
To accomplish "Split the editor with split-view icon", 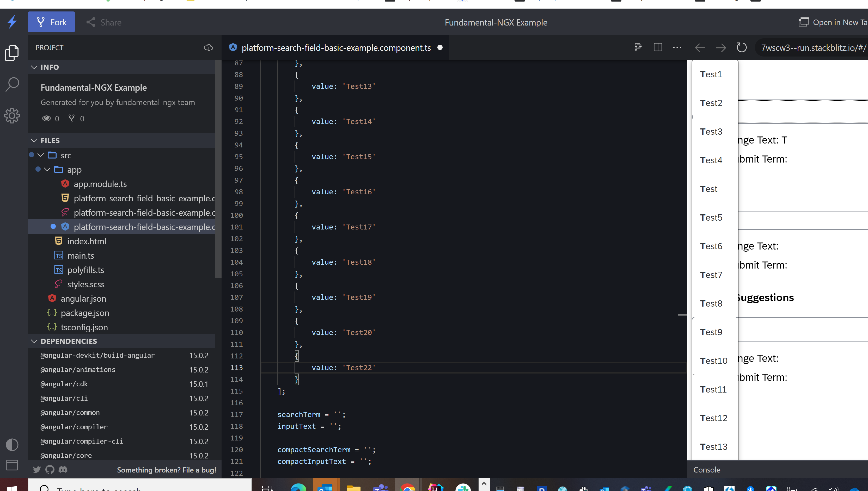I will pos(658,47).
